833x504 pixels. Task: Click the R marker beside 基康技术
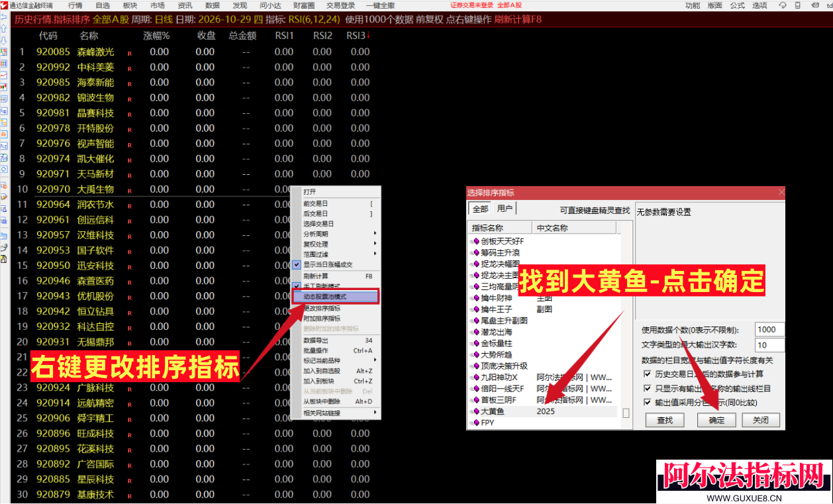130,495
